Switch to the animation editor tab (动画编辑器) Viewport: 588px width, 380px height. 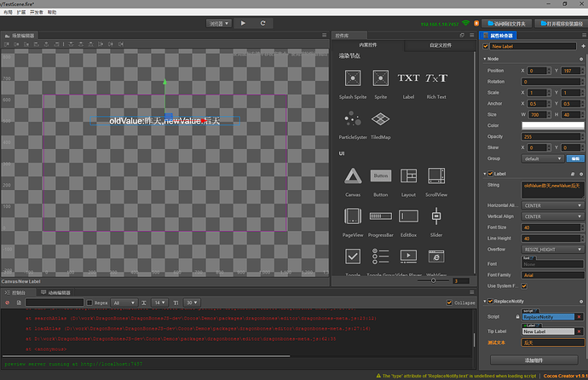55,292
